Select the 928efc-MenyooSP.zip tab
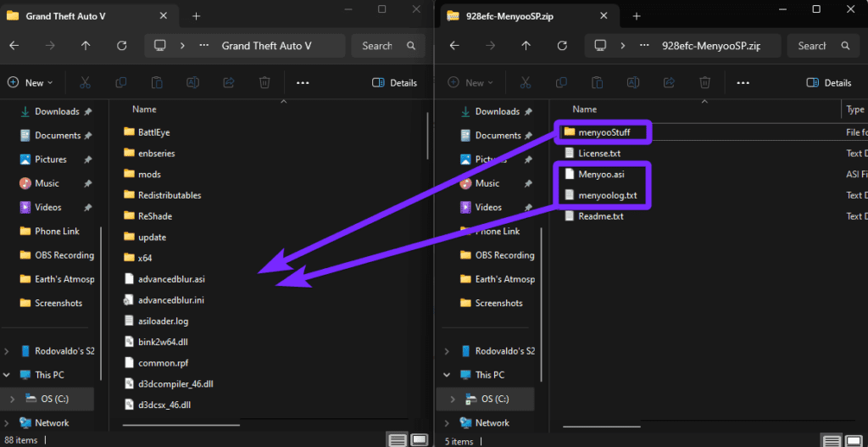Screen dimensions: 868x447 point(529,16)
